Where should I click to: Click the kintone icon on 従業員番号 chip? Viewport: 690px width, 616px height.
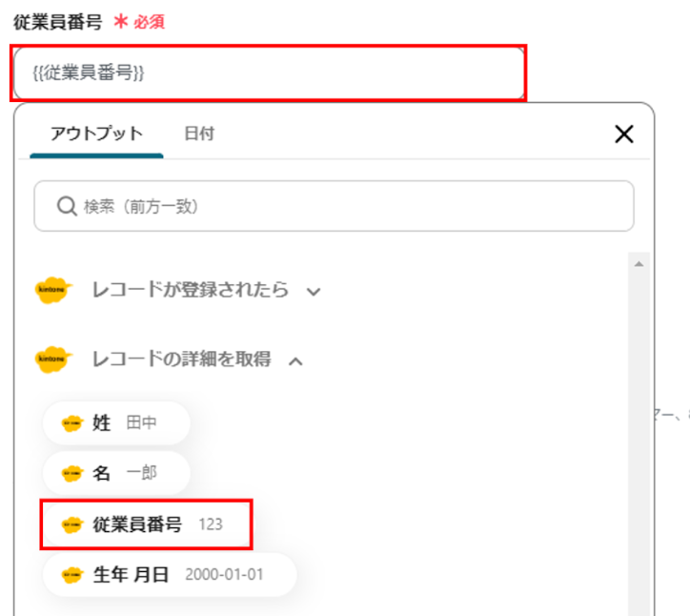[x=72, y=524]
